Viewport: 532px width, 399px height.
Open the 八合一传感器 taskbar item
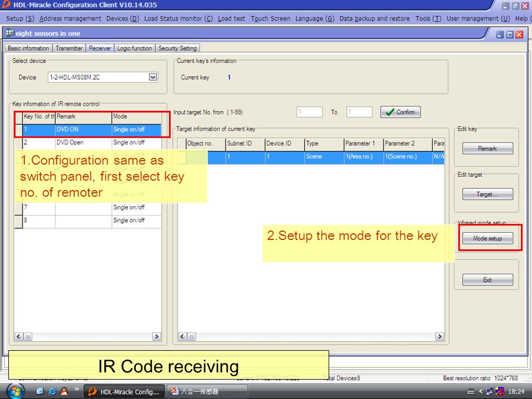click(207, 392)
